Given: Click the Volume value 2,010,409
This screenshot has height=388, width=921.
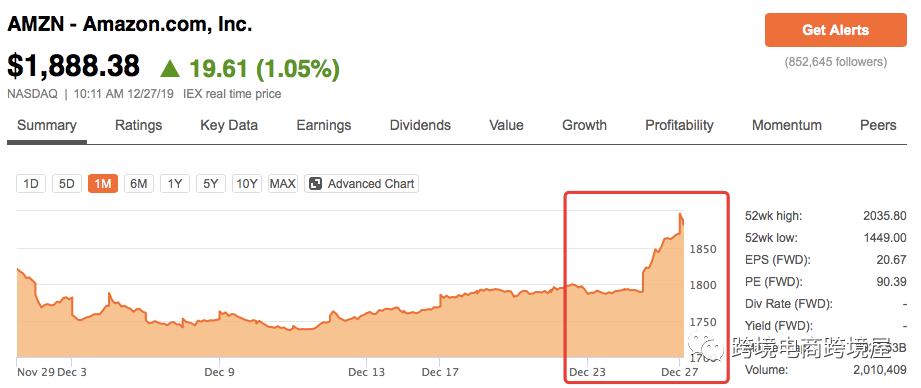Looking at the screenshot, I should pyautogui.click(x=880, y=370).
